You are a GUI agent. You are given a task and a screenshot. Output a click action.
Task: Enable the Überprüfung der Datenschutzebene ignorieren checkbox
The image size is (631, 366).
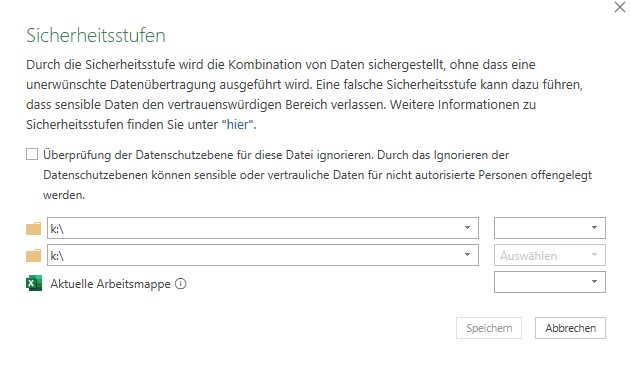(x=32, y=154)
